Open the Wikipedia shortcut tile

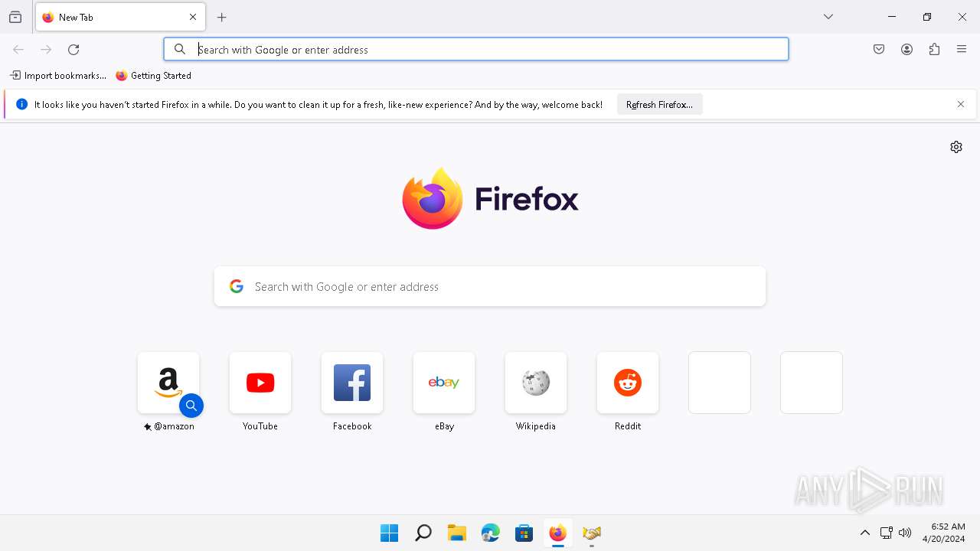point(536,383)
